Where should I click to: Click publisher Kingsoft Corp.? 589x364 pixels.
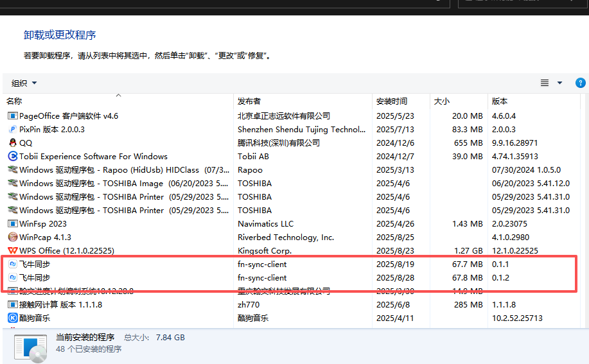pyautogui.click(x=265, y=250)
